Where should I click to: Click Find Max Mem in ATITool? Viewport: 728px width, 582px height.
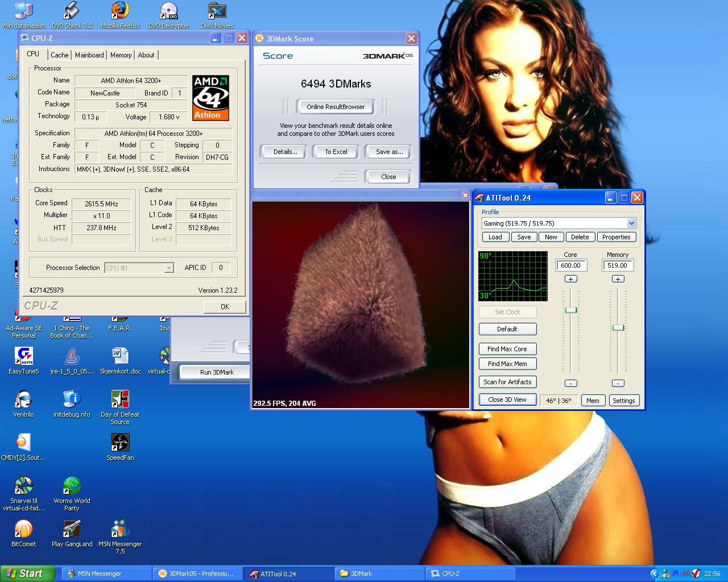click(507, 364)
